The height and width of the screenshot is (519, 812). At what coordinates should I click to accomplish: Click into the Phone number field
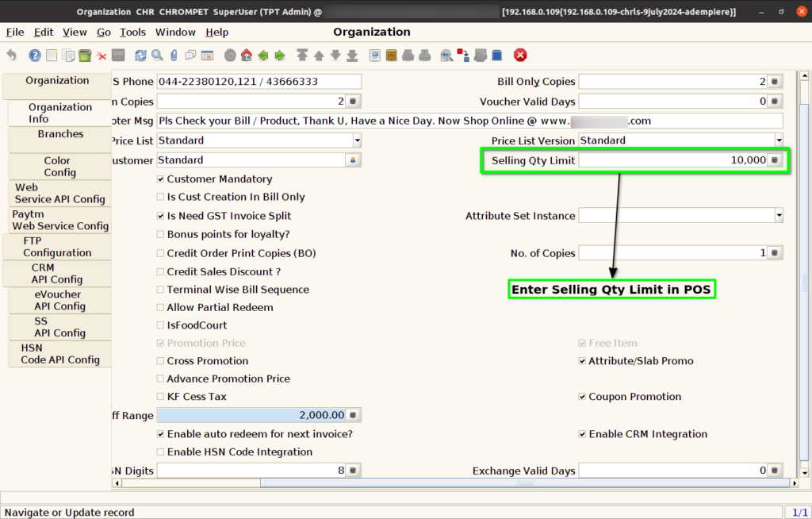[259, 82]
